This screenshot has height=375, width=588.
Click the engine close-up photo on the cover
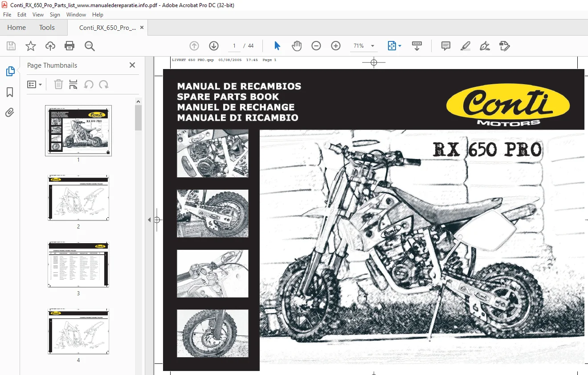[213, 154]
